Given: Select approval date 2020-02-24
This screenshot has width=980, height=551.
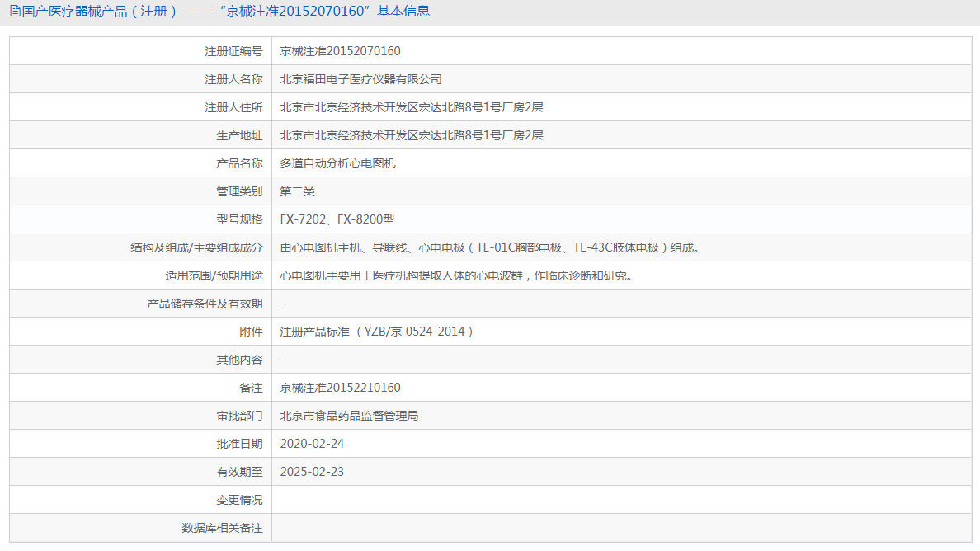Looking at the screenshot, I should pos(312,444).
